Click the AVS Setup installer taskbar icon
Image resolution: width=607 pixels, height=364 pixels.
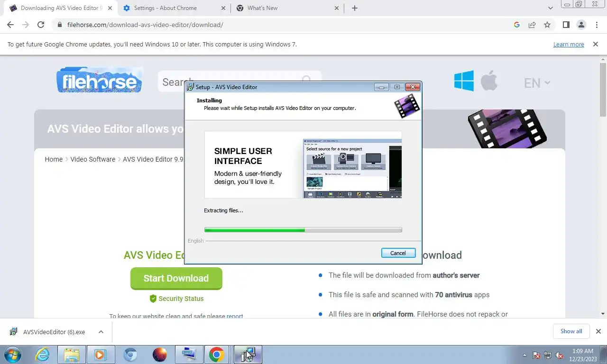pyautogui.click(x=248, y=355)
